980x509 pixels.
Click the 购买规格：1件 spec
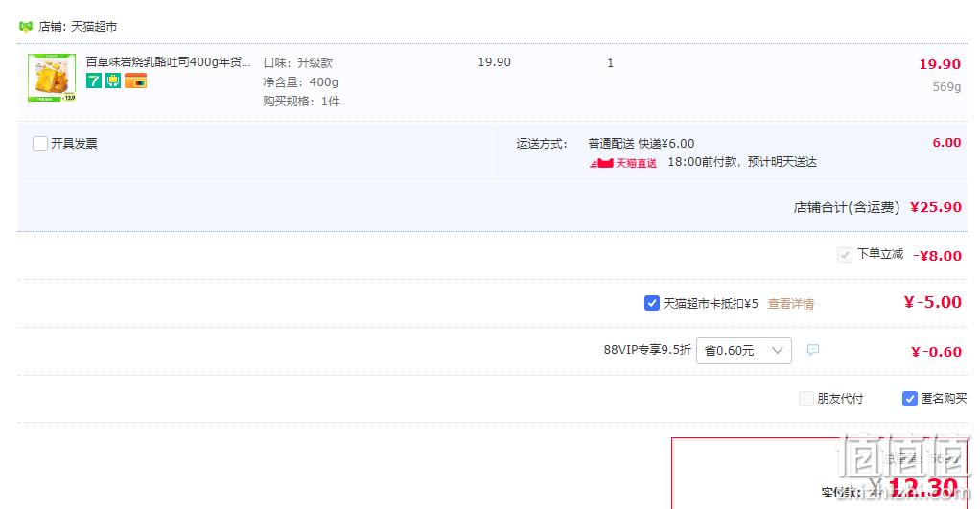[301, 102]
